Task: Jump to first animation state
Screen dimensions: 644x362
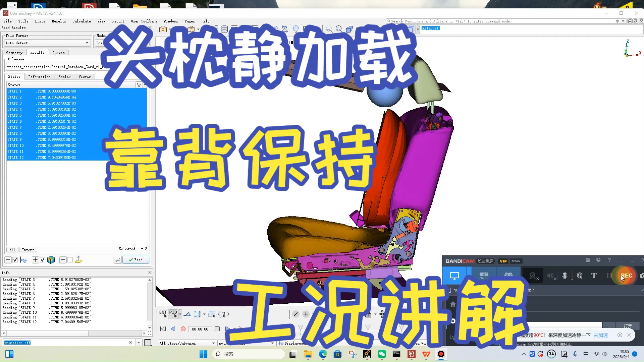Action: click(163, 329)
